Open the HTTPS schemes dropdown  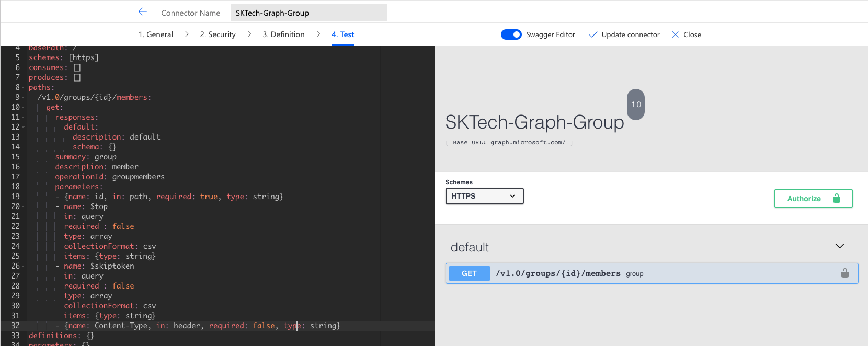pos(484,196)
